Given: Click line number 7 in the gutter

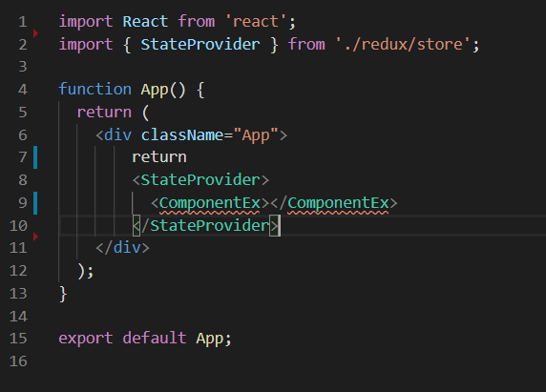Looking at the screenshot, I should pyautogui.click(x=23, y=157).
